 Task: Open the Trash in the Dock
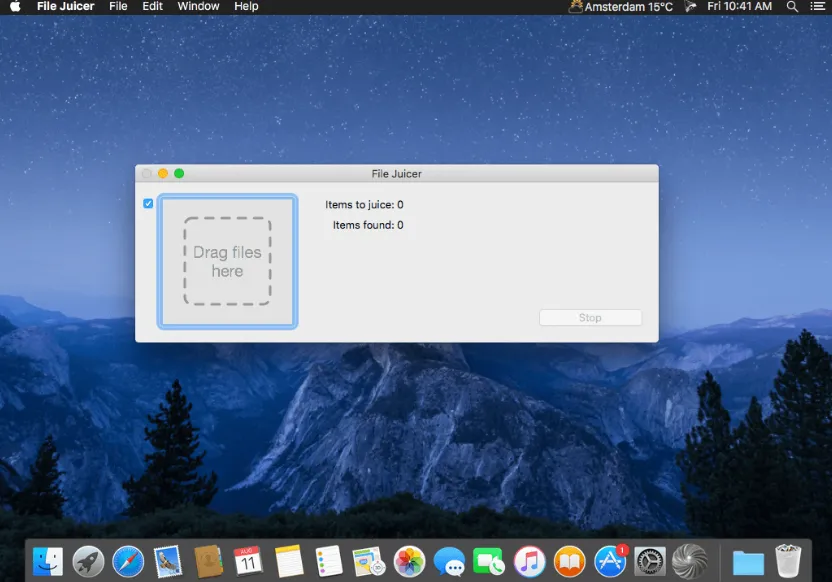click(x=788, y=561)
